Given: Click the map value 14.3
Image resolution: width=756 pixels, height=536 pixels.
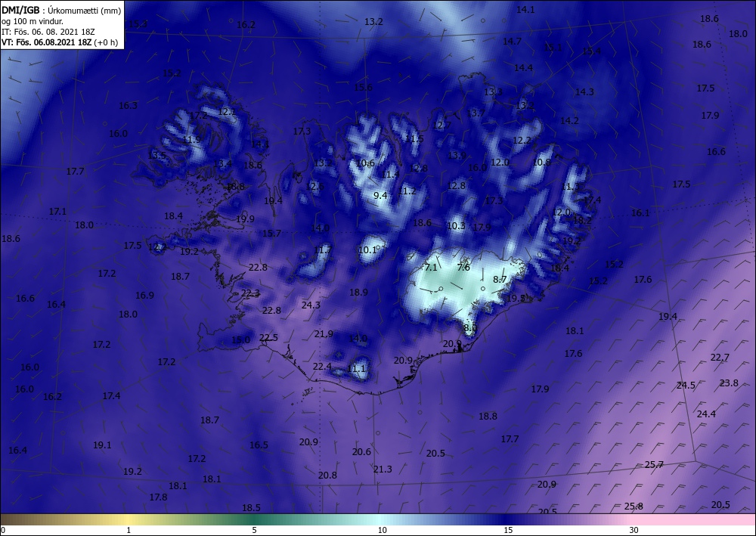Looking at the screenshot, I should 584,91.
